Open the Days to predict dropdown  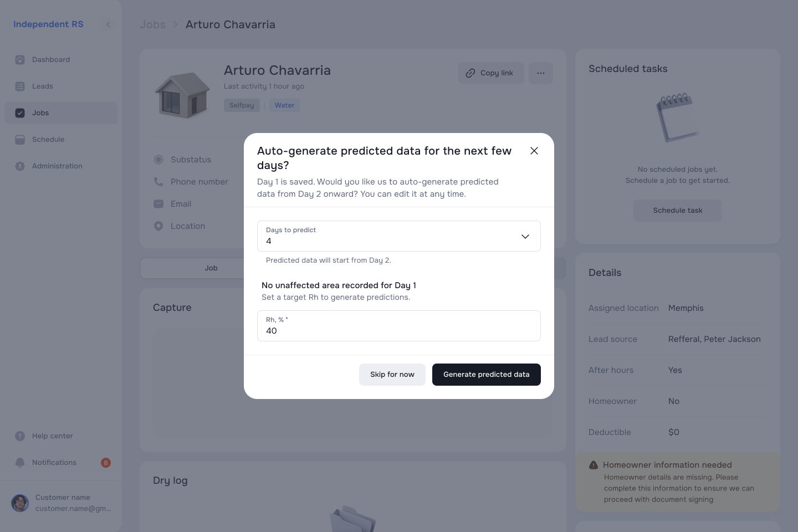399,236
